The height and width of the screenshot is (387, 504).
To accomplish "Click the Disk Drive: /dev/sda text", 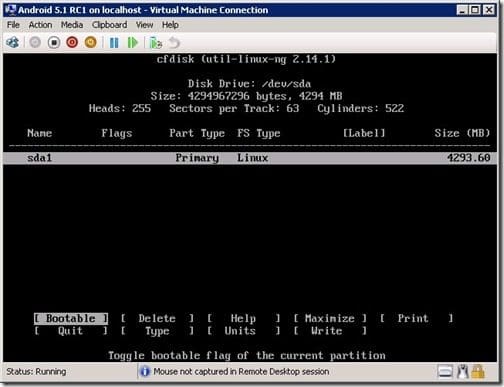I will (x=249, y=83).
